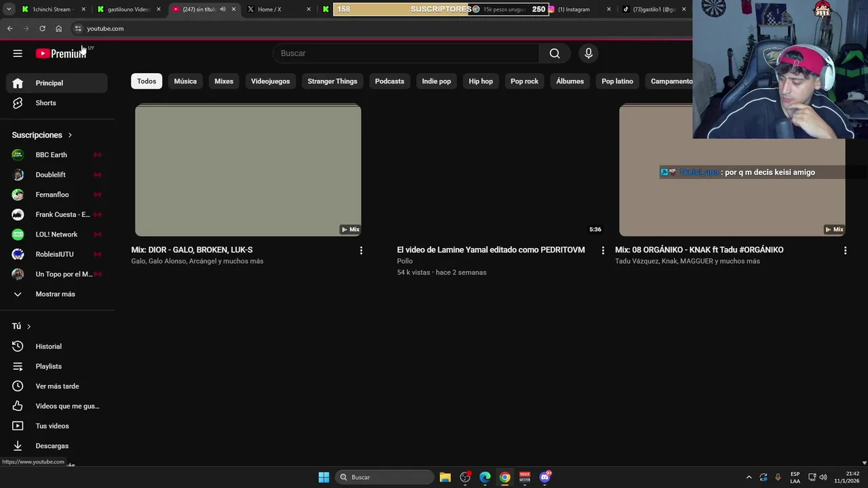Open more options for the Lamine Yamal video
Image resolution: width=868 pixels, height=488 pixels.
pos(603,251)
